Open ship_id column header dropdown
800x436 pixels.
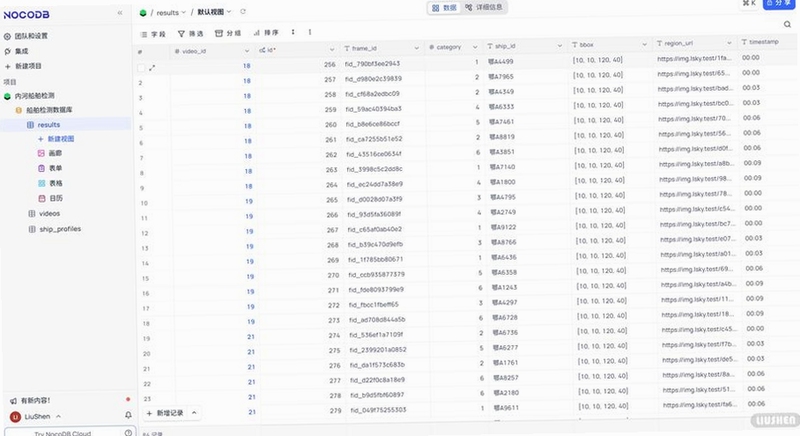pyautogui.click(x=560, y=46)
